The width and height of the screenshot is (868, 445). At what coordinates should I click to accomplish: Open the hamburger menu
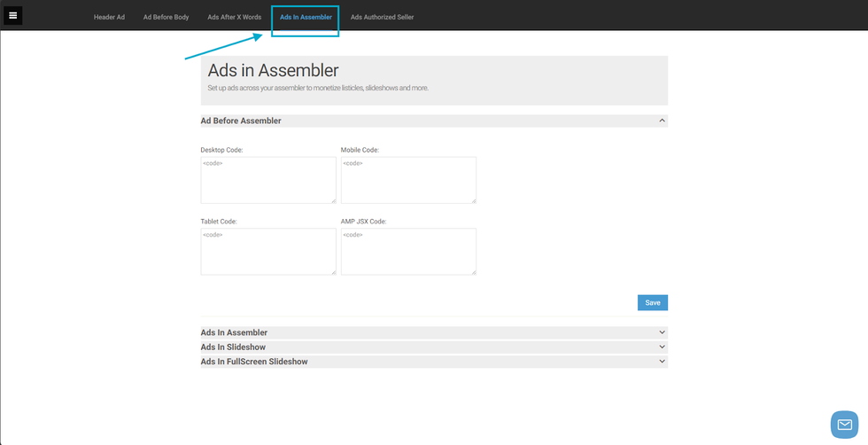12,15
